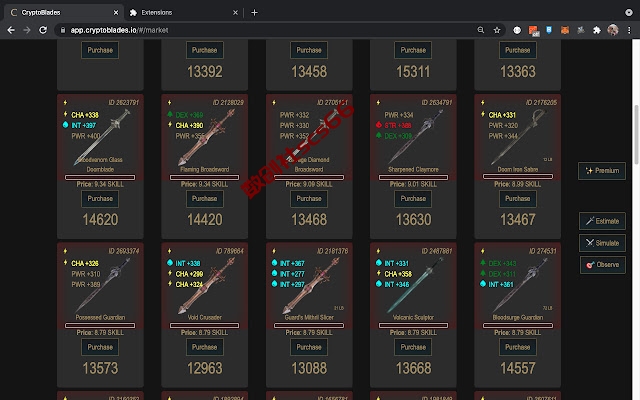This screenshot has width=640, height=400.
Task: Click Price: 9.01 SKILL text
Action: click(413, 184)
